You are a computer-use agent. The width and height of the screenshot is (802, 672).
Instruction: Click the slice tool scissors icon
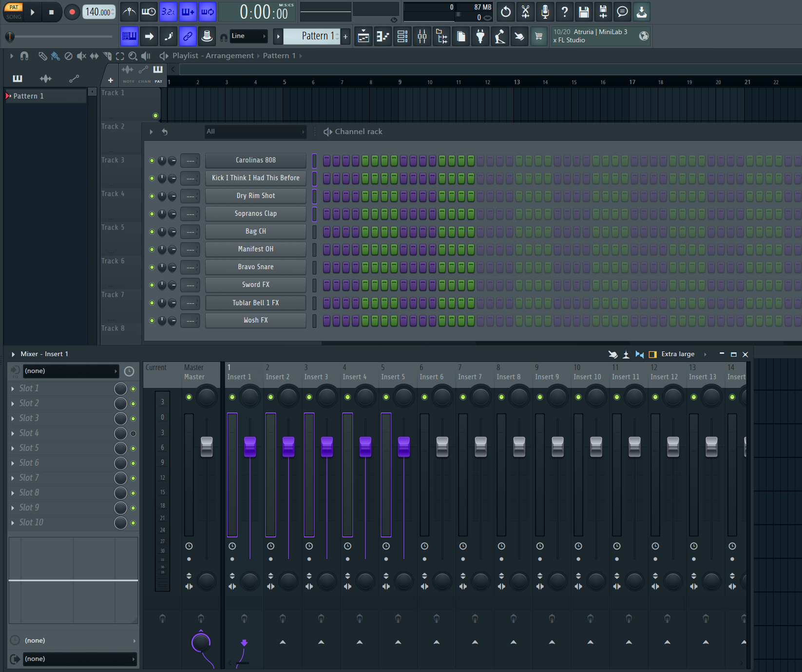coord(525,12)
